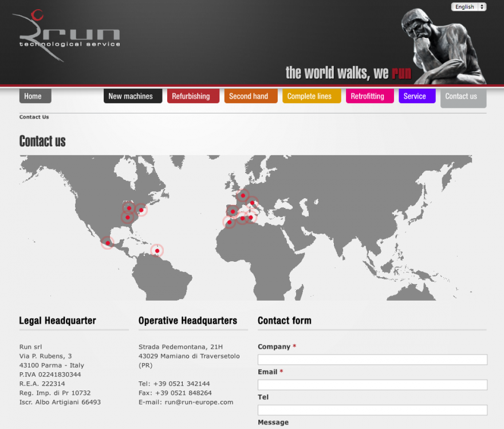Screen dimensions: 504x429
Task: Click the northern Europe map marker
Action: (243, 195)
